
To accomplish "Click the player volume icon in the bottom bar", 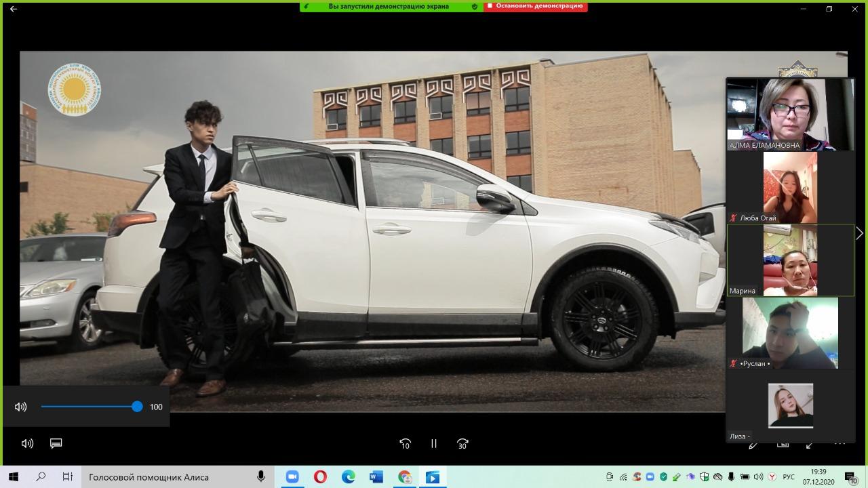I will click(x=27, y=443).
